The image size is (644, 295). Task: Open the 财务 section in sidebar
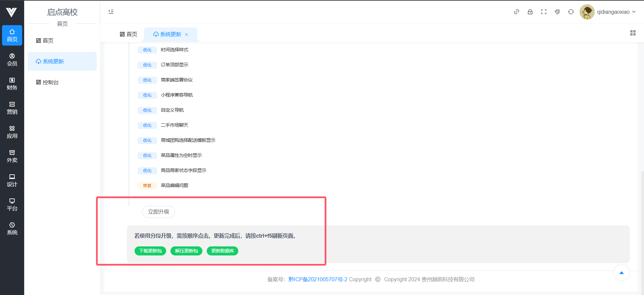[x=12, y=84]
